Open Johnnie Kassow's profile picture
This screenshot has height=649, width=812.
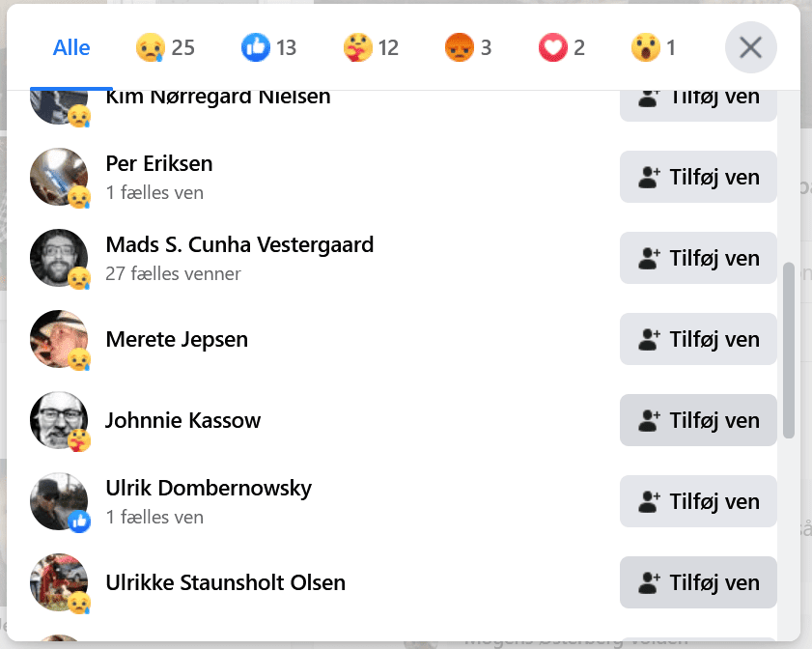(x=59, y=420)
